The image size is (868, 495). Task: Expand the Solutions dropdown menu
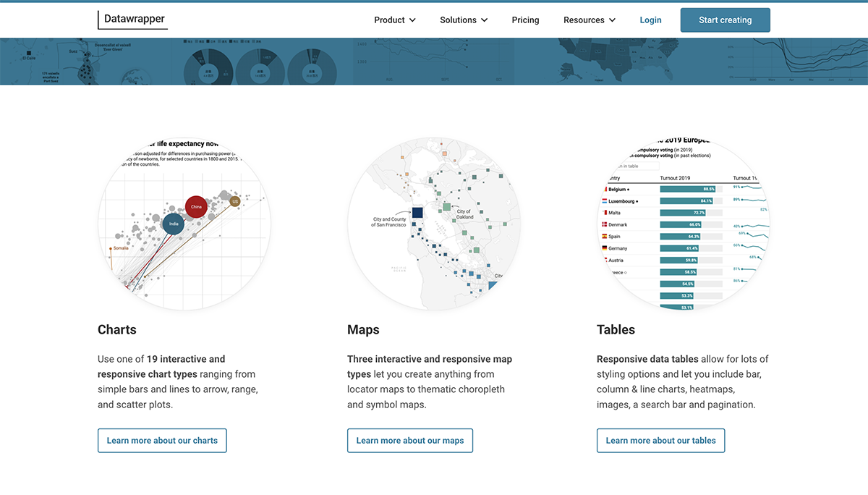tap(464, 20)
